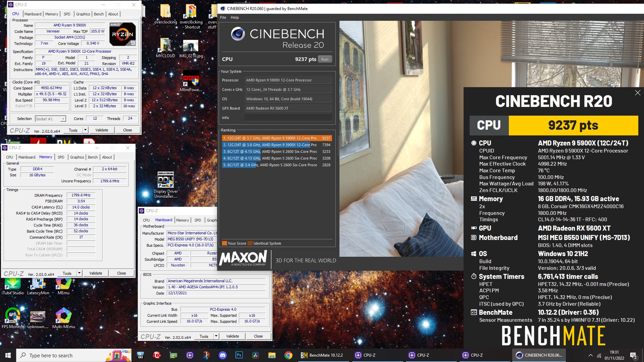Viewport: 644px width, 362px height.
Task: Switch to Bench tab in CPU-Z CPU window
Action: pos(99,14)
